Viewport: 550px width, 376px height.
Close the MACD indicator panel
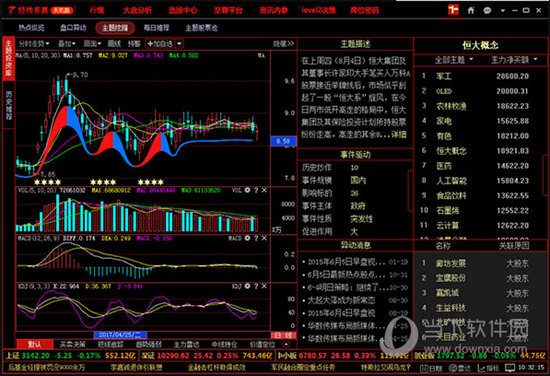point(264,238)
